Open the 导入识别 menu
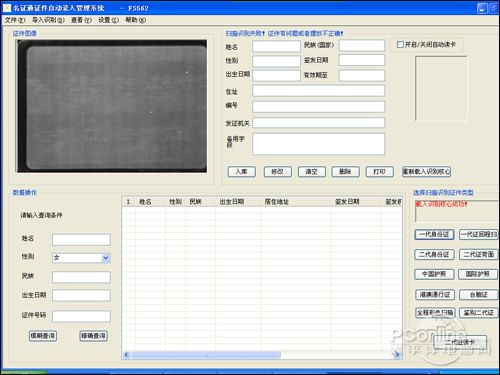The height and width of the screenshot is (375, 500). click(48, 20)
